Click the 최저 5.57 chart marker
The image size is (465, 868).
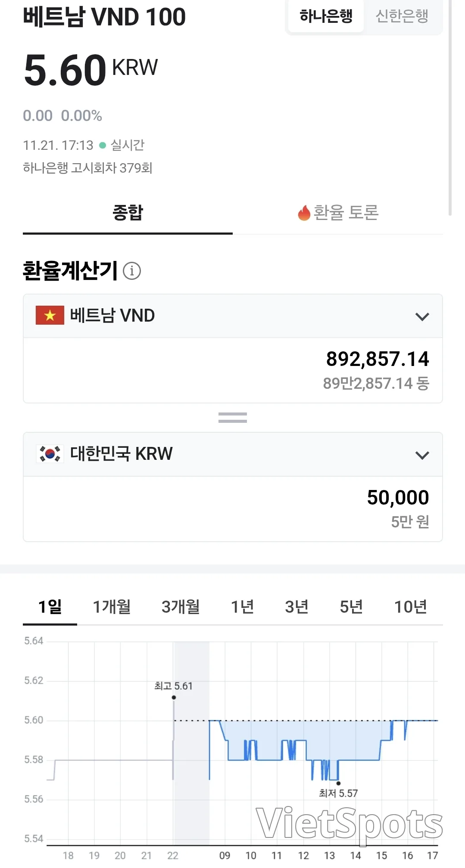tap(338, 783)
